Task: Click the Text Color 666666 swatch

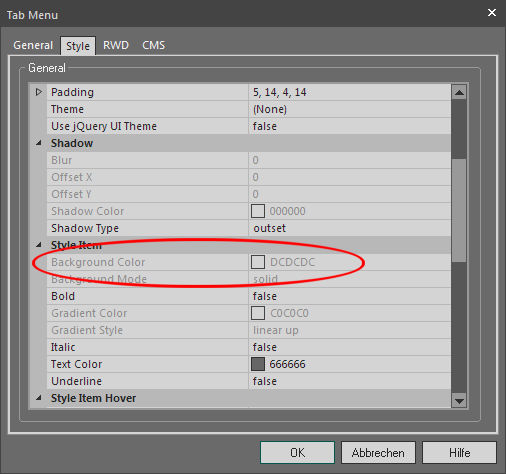Action: 258,364
